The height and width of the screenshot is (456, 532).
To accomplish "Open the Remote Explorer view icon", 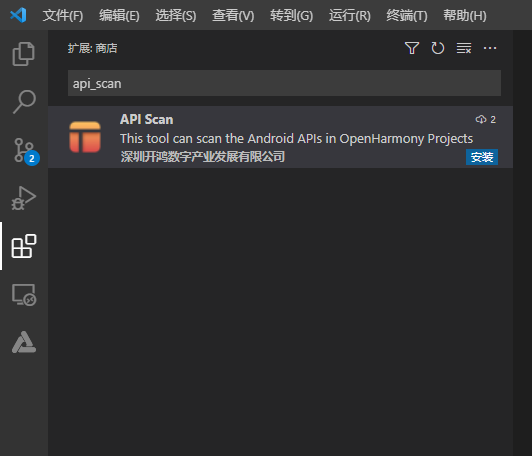I will [x=24, y=294].
